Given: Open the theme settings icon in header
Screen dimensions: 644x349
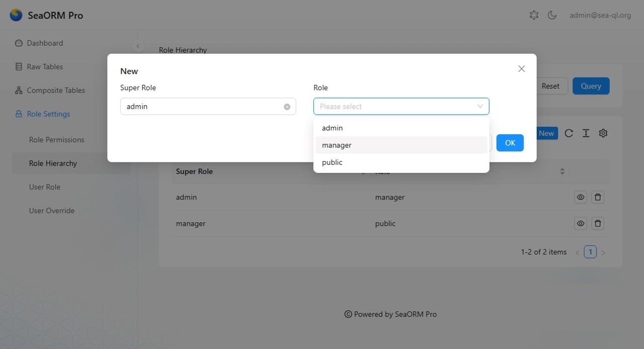Looking at the screenshot, I should tap(534, 15).
